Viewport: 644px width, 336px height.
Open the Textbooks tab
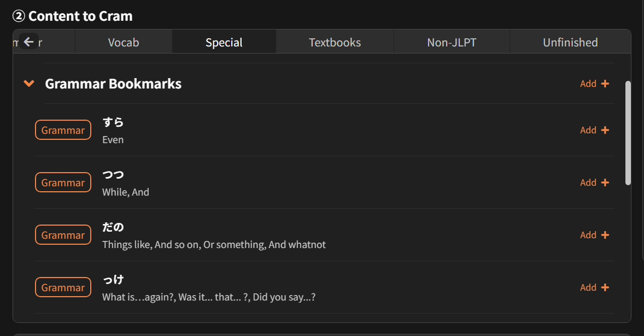pyautogui.click(x=335, y=42)
